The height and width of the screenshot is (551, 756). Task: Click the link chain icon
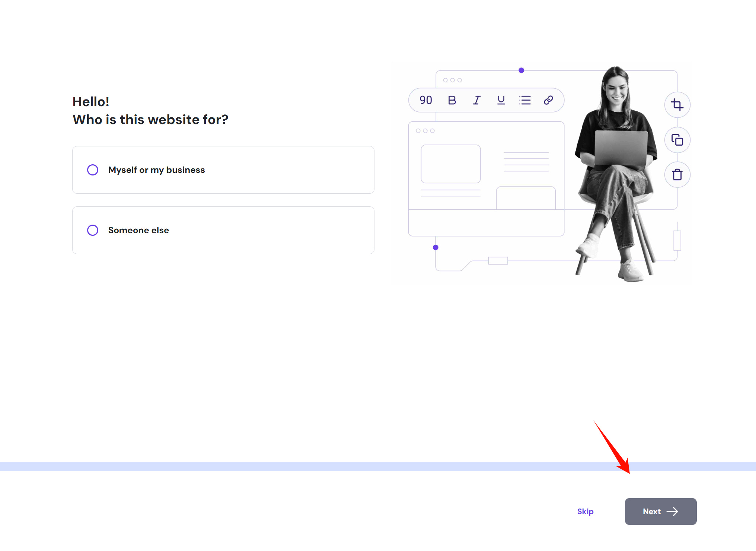click(548, 100)
